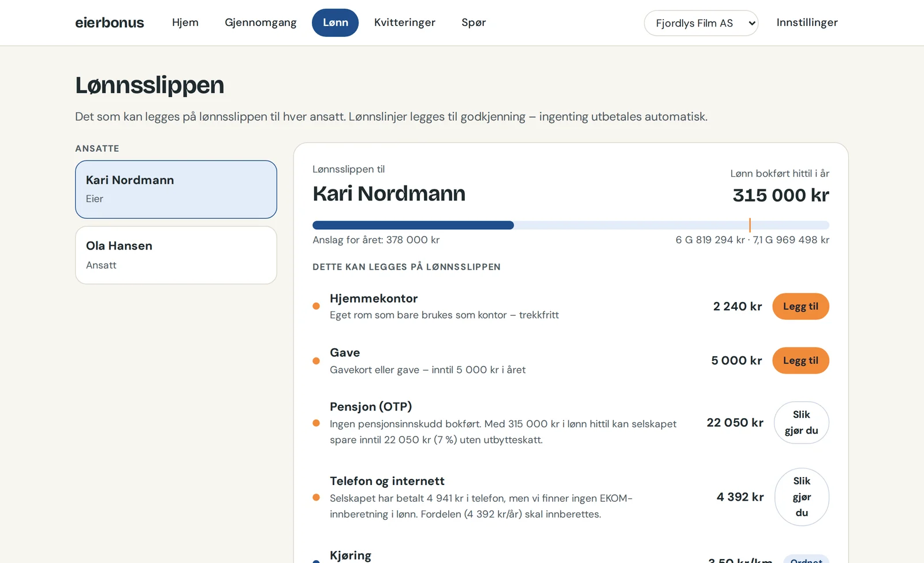Click the Gave row title
Image resolution: width=924 pixels, height=563 pixels.
tap(345, 353)
